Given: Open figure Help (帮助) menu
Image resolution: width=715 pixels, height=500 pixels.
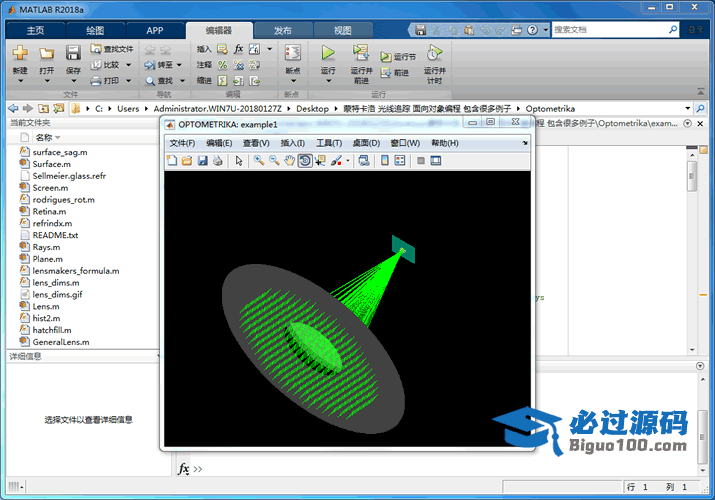Looking at the screenshot, I should (445, 143).
